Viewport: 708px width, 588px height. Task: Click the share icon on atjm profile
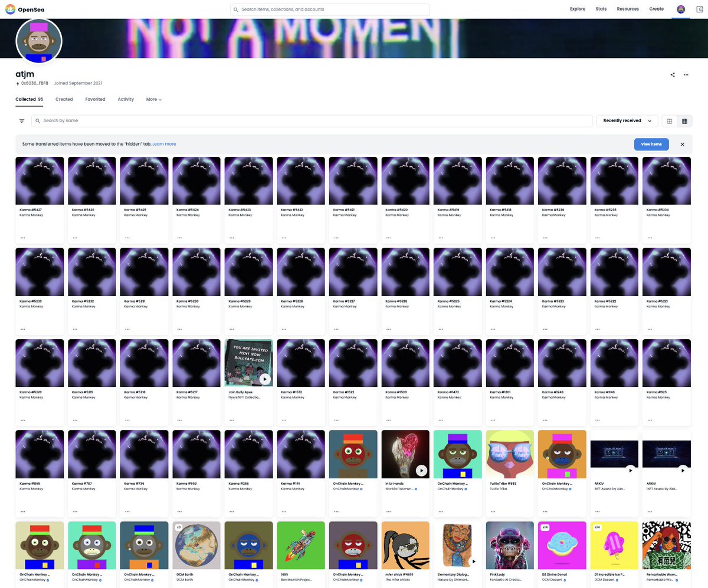(673, 75)
